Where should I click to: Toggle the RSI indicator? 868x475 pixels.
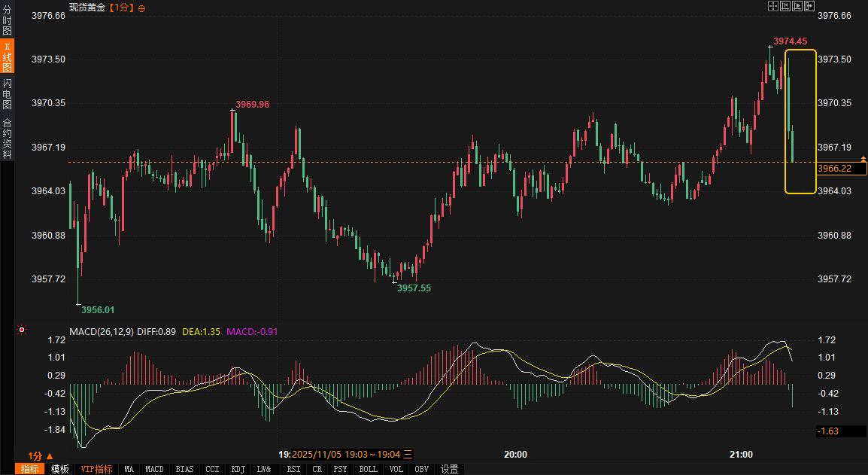coord(293,469)
